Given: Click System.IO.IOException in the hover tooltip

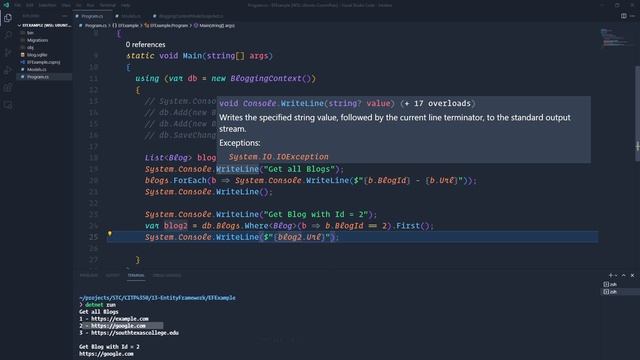Looking at the screenshot, I should click(x=278, y=157).
